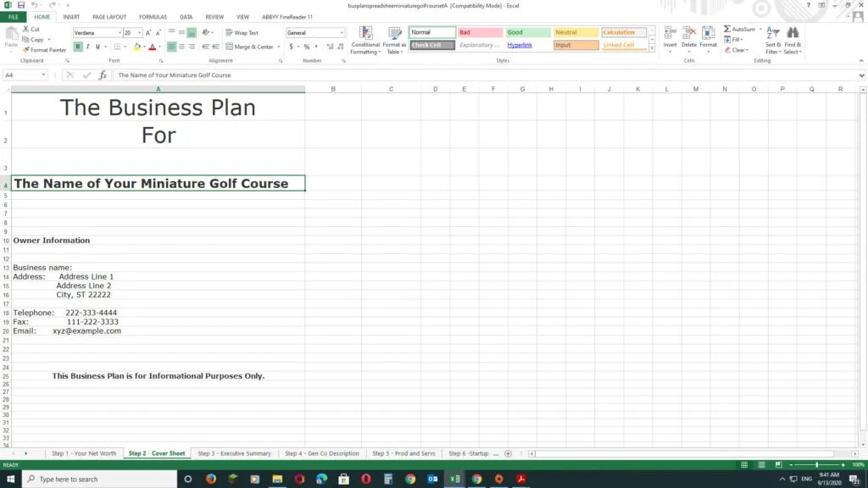Click the Name Box showing A4

tap(25, 75)
